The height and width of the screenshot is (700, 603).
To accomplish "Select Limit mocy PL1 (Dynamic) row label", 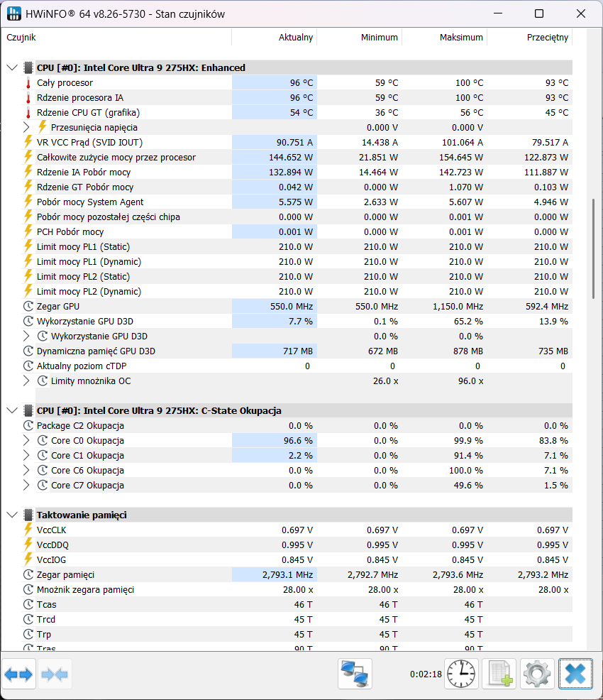I will pyautogui.click(x=89, y=261).
